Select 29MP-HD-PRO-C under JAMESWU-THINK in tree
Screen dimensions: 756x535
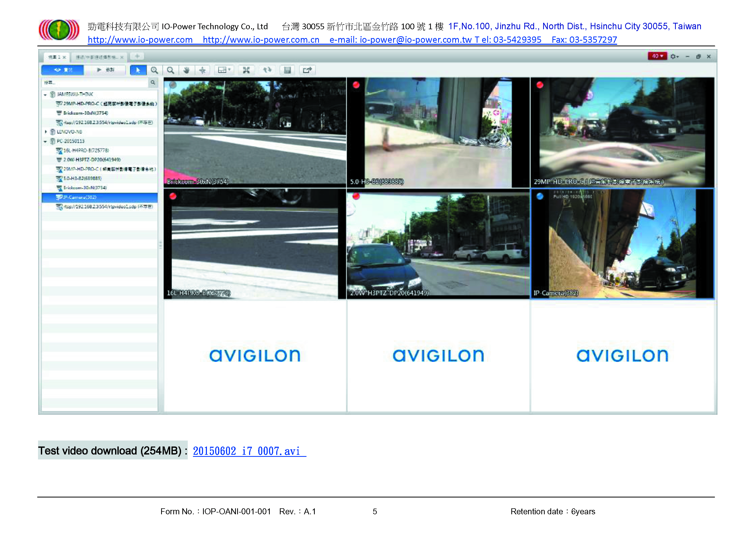tap(100, 104)
